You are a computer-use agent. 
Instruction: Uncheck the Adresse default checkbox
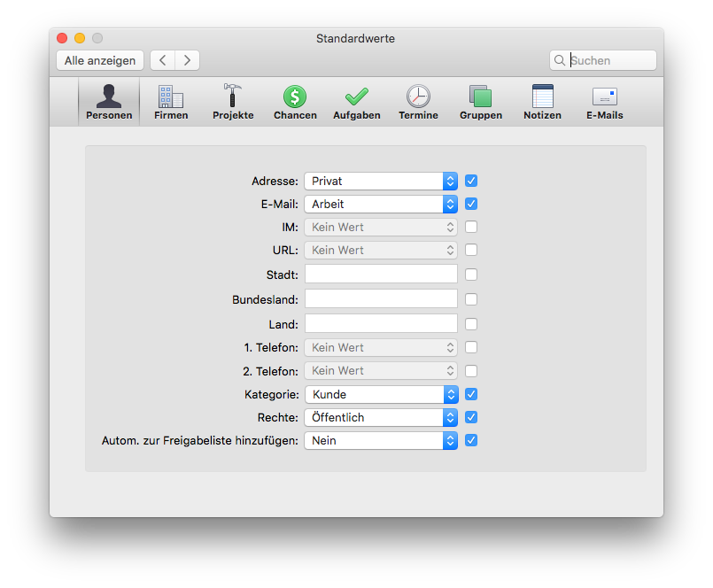[x=471, y=181]
